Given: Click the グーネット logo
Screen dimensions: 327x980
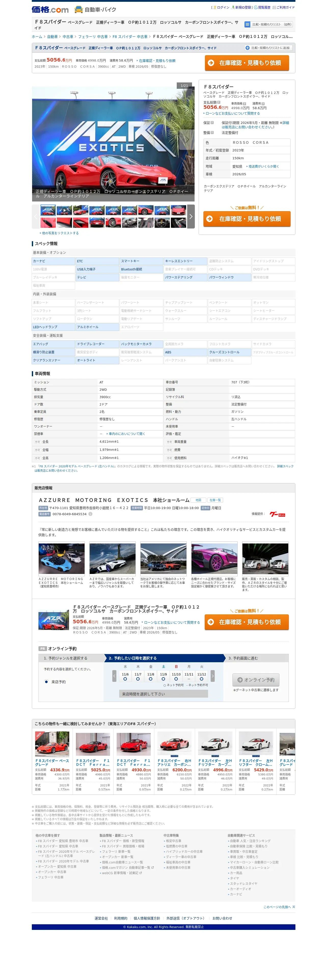Looking at the screenshot, I should [277, 514].
